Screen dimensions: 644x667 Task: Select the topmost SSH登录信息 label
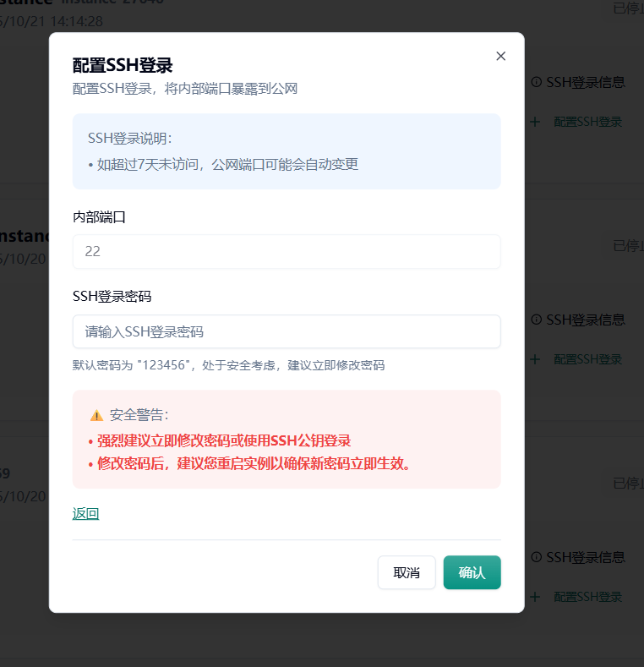[x=586, y=82]
